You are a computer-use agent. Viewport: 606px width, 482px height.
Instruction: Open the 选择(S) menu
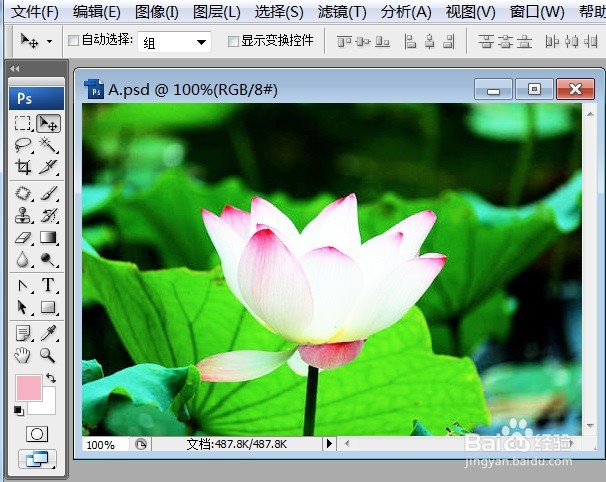279,12
